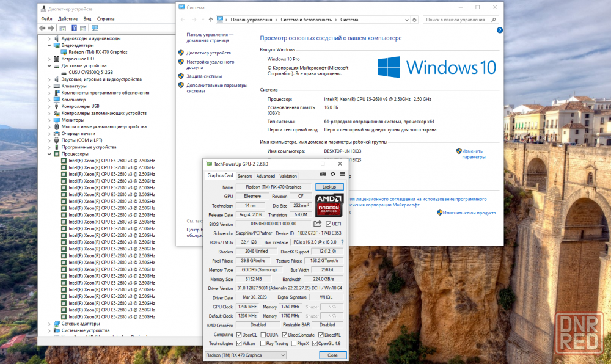
Task: Toggle OpenCL checkbox in GPU-Z
Action: [x=240, y=335]
